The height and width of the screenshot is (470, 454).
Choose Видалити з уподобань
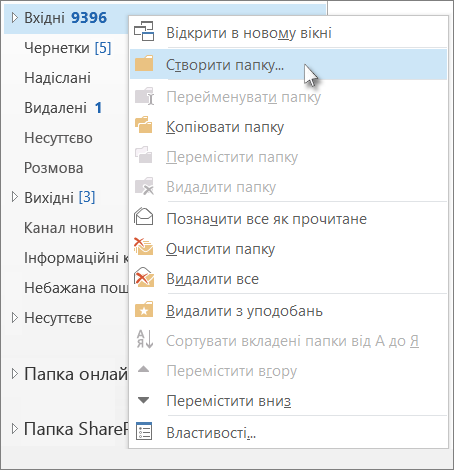point(288,311)
